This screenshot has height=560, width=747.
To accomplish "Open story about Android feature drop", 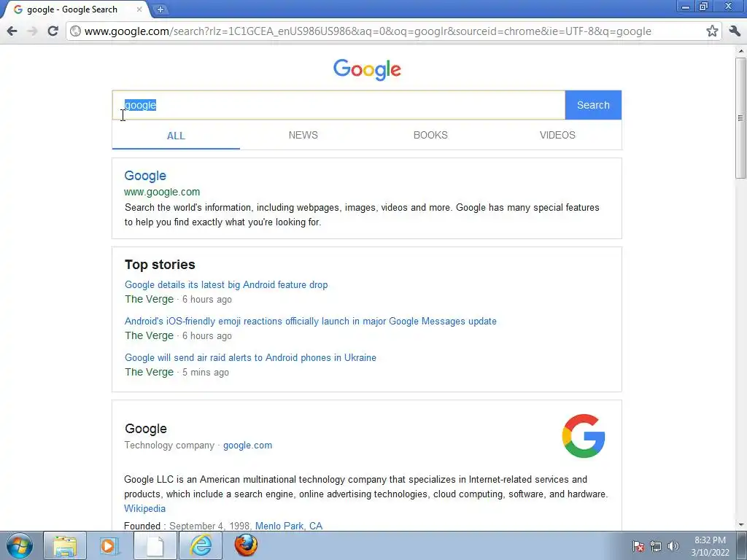I will (x=226, y=285).
